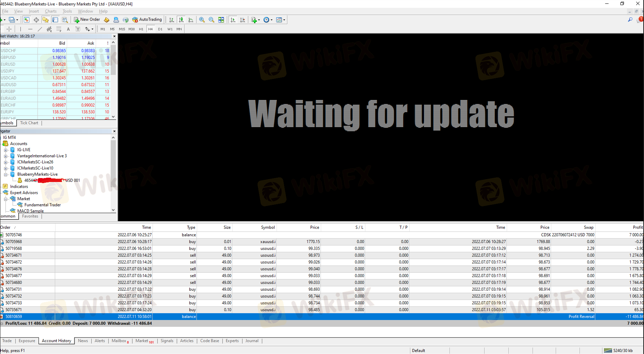Open the search magnifier icon
The image size is (644, 354).
(x=630, y=20)
